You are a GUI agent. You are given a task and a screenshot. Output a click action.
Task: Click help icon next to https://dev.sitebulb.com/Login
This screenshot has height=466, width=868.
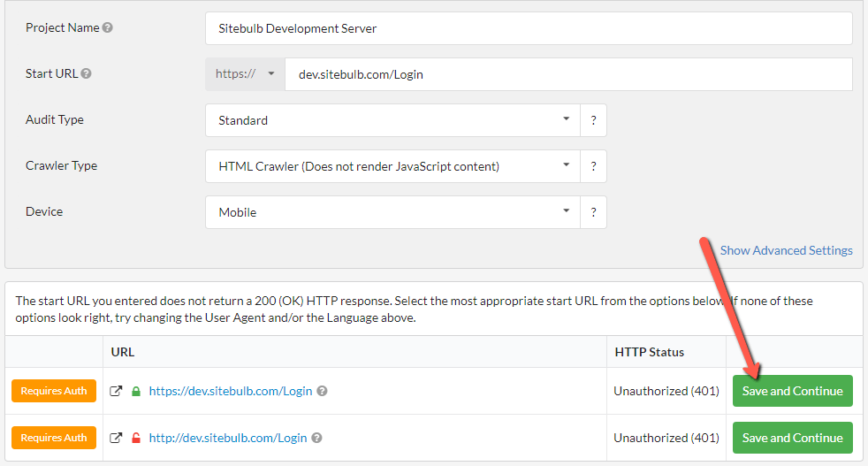pyautogui.click(x=322, y=391)
